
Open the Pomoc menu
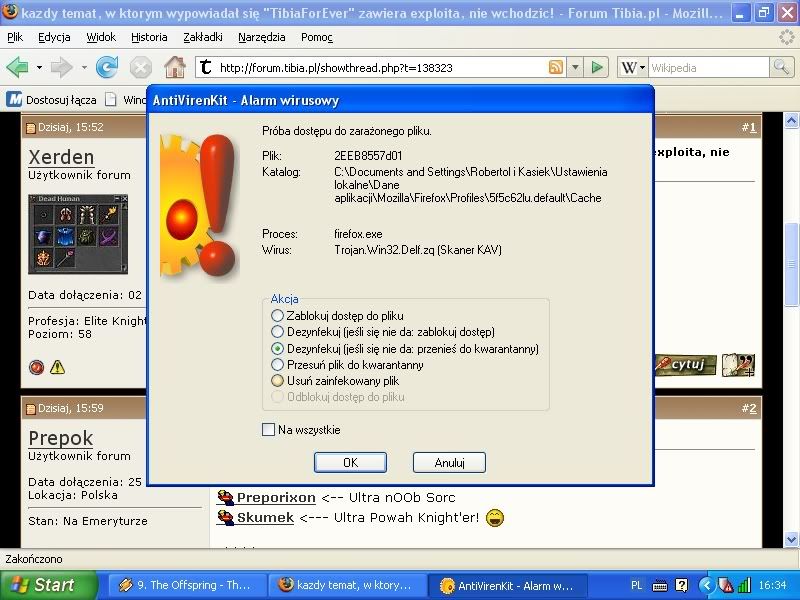pyautogui.click(x=317, y=37)
